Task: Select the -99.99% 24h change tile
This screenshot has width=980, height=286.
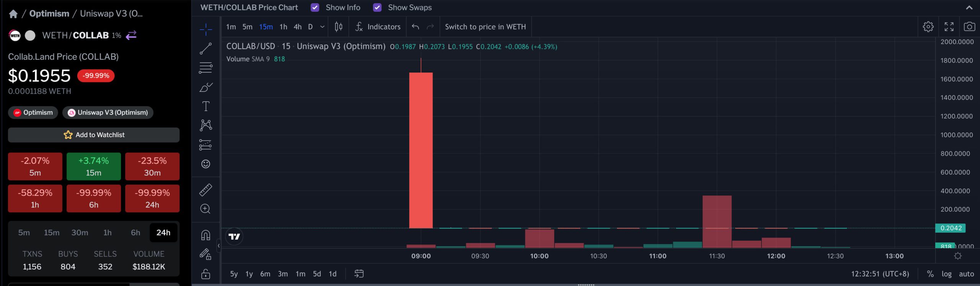Action: 152,199
